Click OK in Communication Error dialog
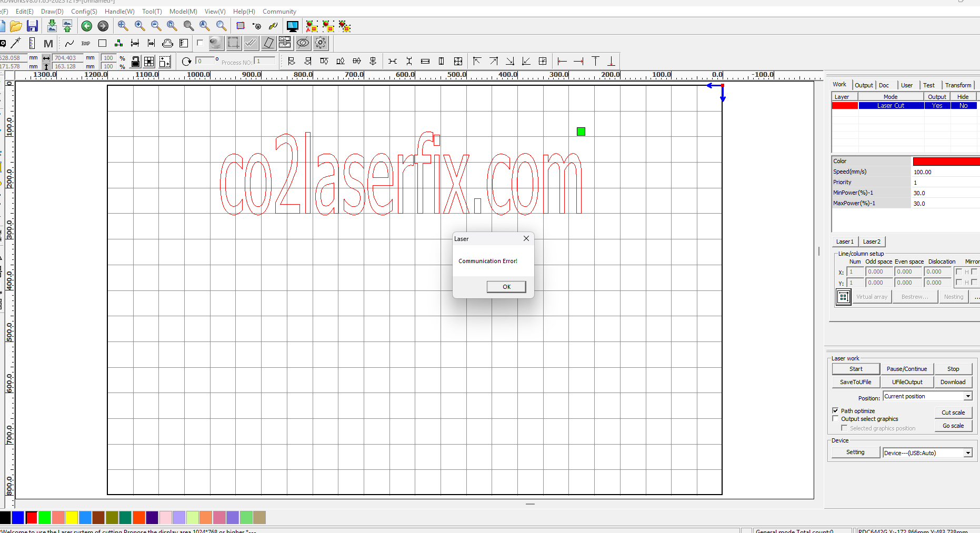The height and width of the screenshot is (533, 980). (506, 287)
